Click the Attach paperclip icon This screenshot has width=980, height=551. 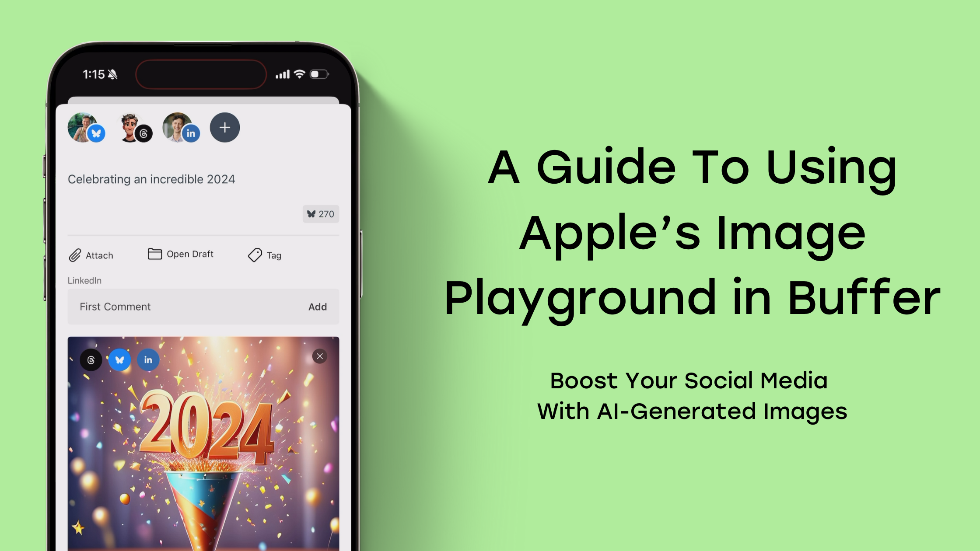point(75,255)
